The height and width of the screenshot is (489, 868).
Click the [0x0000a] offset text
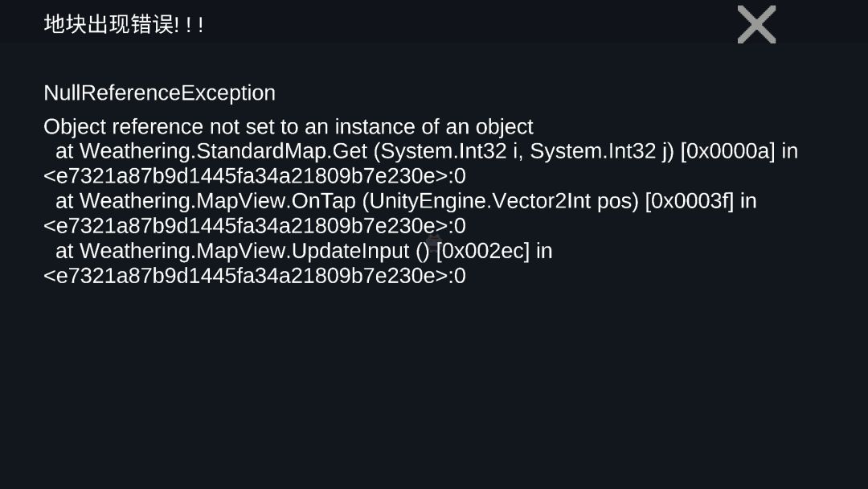pyautogui.click(x=727, y=151)
